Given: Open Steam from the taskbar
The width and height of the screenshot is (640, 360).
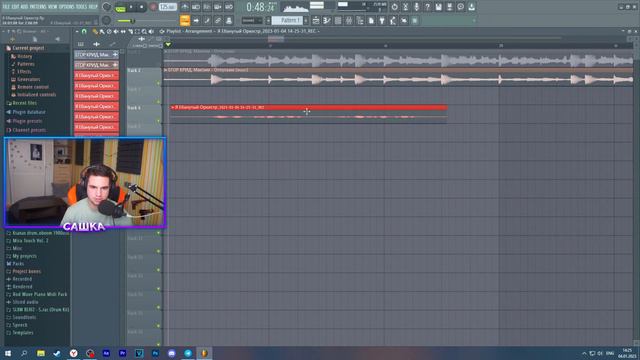Looking at the screenshot, I should pyautogui.click(x=57, y=353).
